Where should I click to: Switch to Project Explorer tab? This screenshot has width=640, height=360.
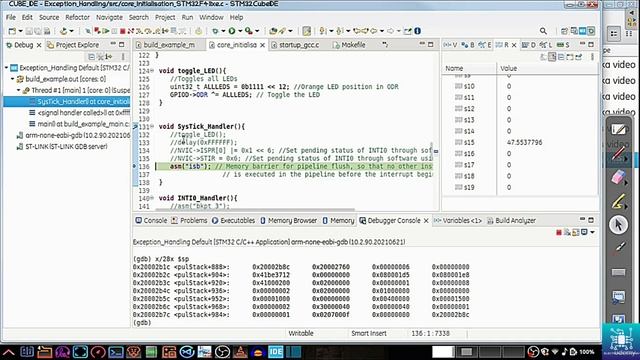click(73, 45)
